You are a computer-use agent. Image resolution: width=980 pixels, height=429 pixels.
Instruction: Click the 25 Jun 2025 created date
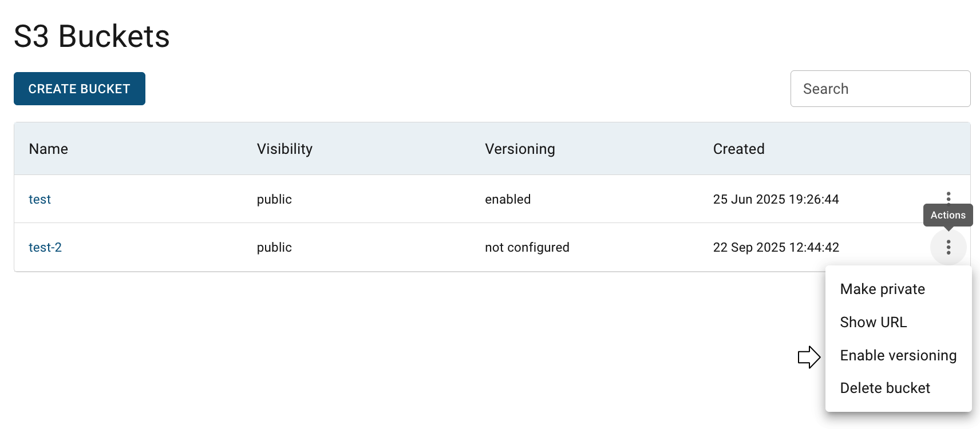(x=776, y=199)
